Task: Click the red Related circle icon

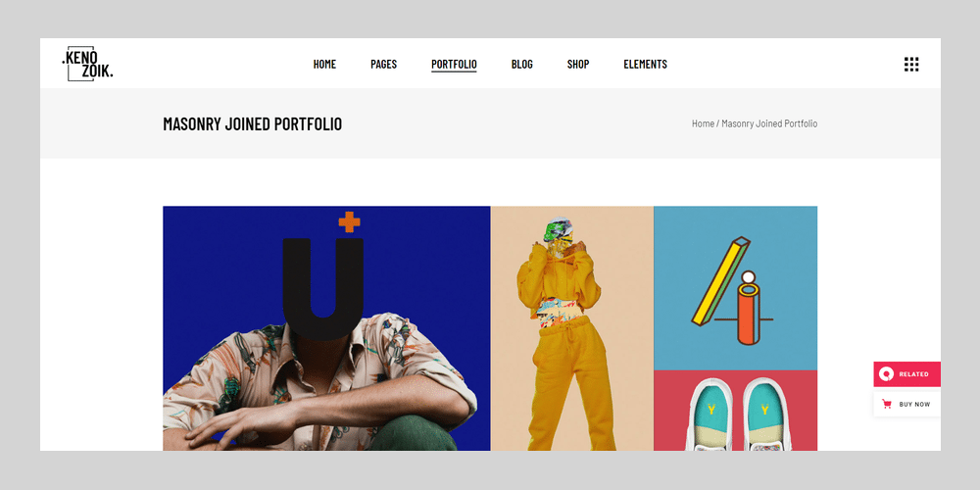Action: (885, 374)
